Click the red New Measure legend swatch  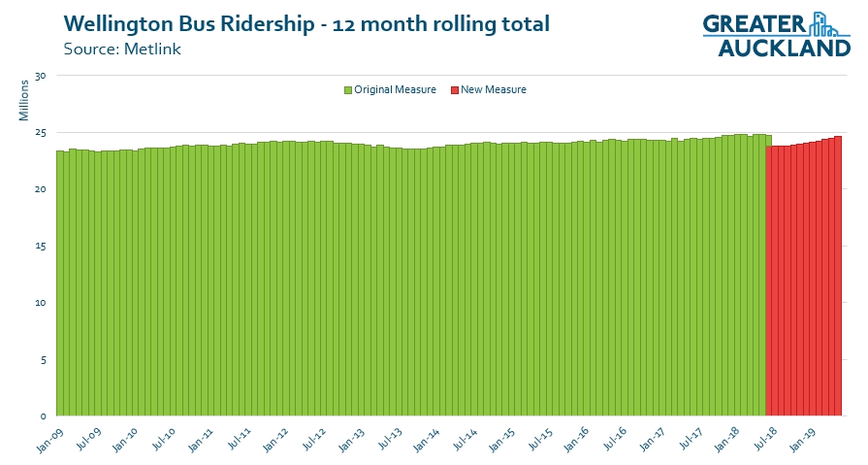pyautogui.click(x=453, y=90)
